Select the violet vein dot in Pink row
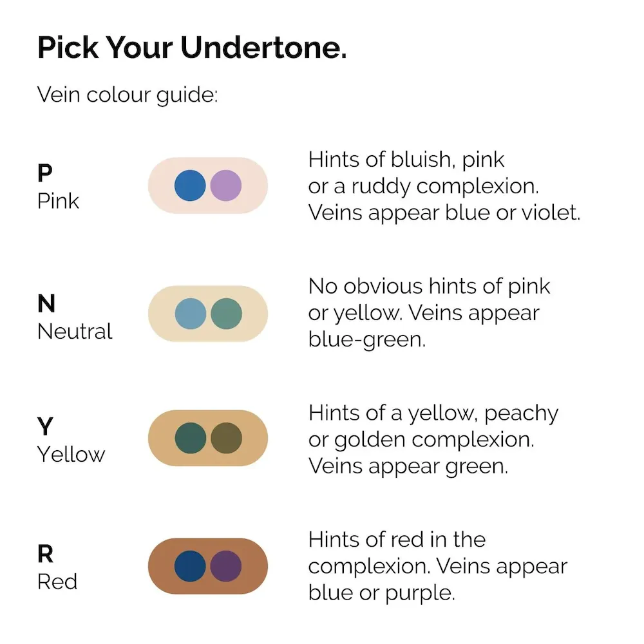 click(226, 185)
